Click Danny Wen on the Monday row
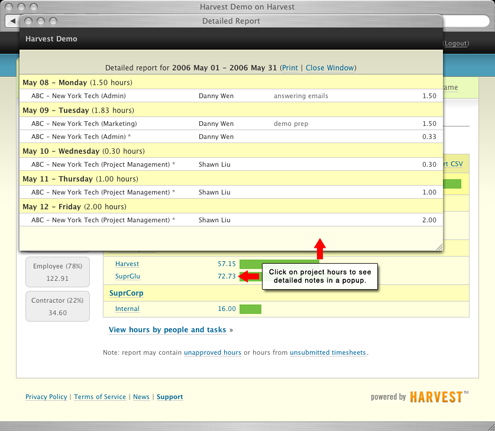495x431 pixels. click(x=216, y=96)
